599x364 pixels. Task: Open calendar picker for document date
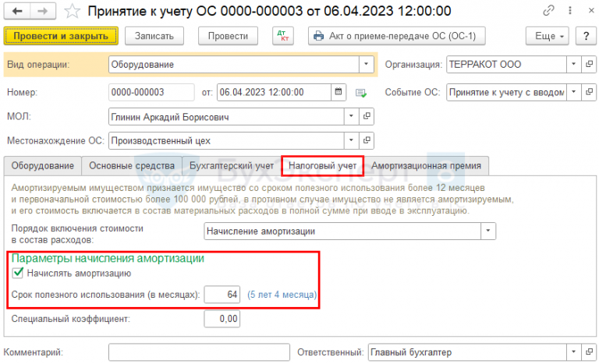click(x=338, y=92)
